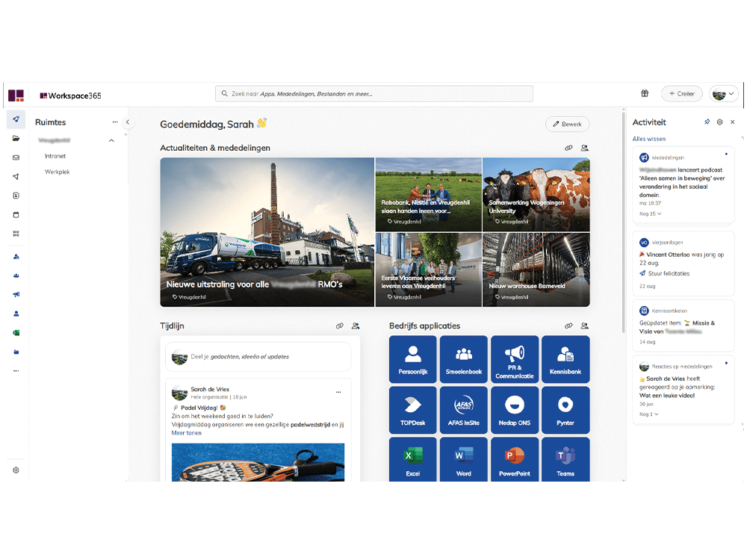Select Intranet under Ruimtes
Viewport: 747px width, 560px height.
click(55, 156)
